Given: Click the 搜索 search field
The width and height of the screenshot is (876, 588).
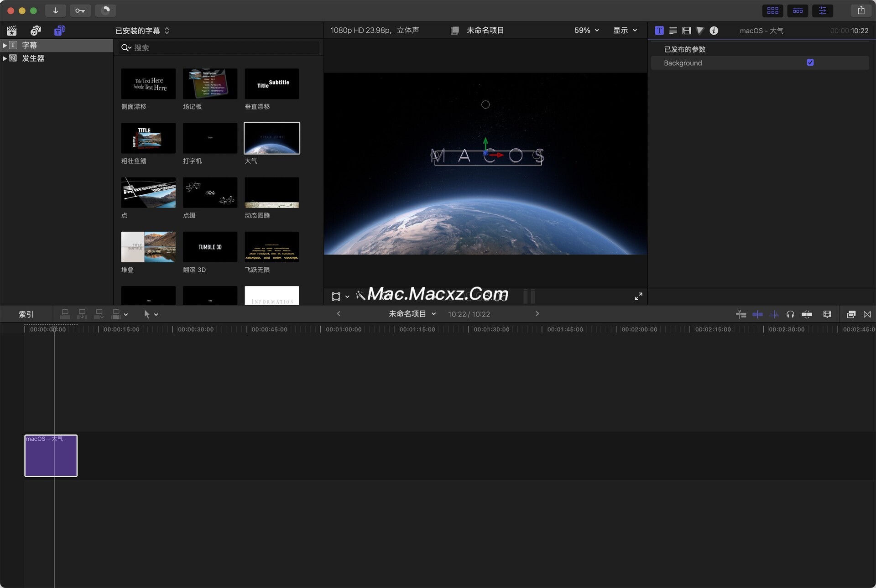Looking at the screenshot, I should pos(219,47).
